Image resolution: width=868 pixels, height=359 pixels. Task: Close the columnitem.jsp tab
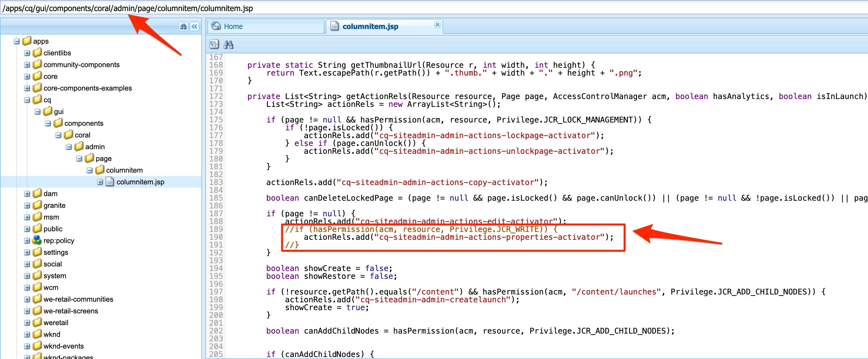tap(437, 24)
